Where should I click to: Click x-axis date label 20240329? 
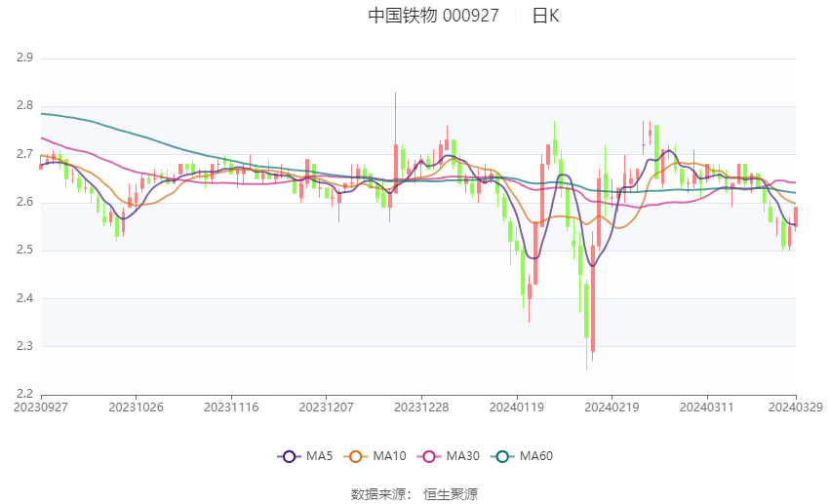796,407
